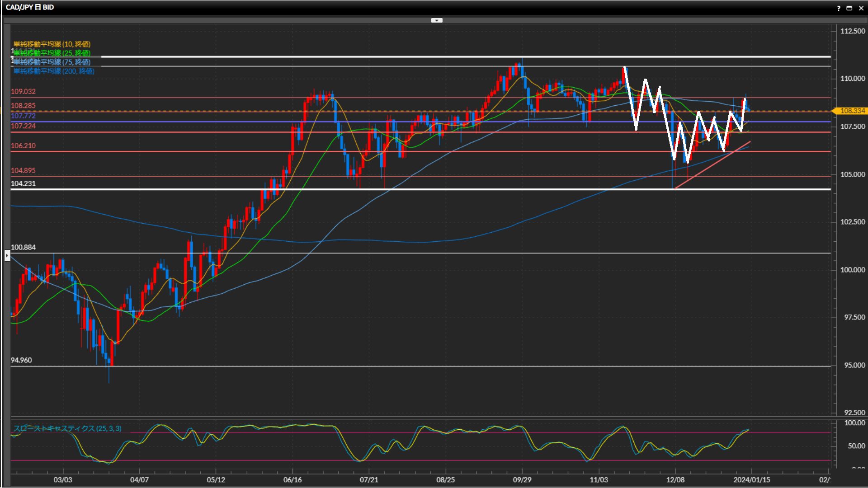Image resolution: width=868 pixels, height=488 pixels.
Task: Select the 100.884 horizontal line label
Action: click(x=23, y=247)
